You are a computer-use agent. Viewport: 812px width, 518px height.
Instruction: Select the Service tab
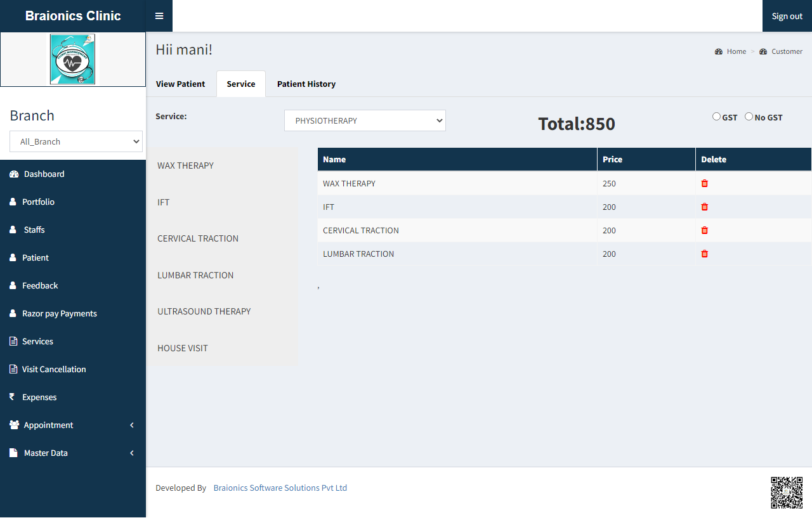241,84
